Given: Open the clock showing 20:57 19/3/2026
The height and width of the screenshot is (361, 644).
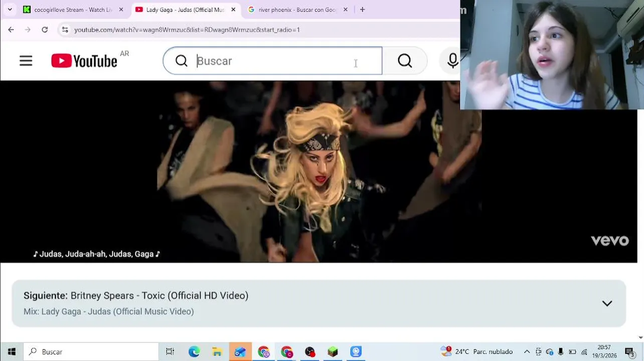Looking at the screenshot, I should 604,351.
